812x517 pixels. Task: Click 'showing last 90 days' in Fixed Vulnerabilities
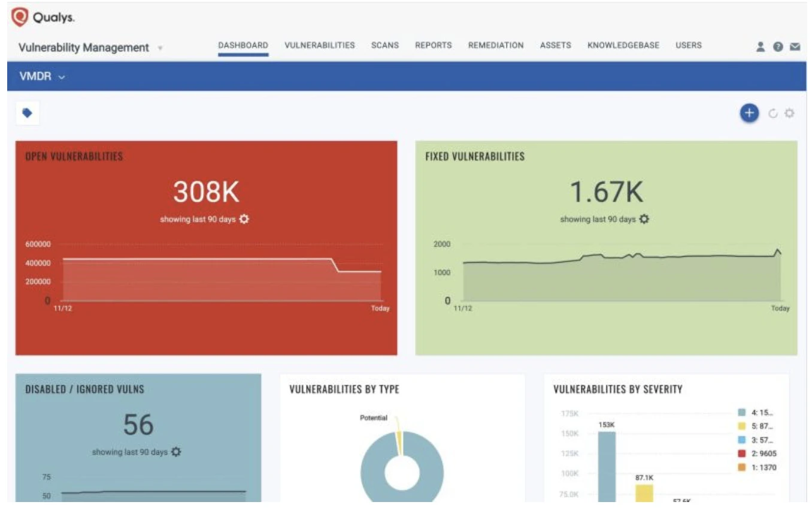pyautogui.click(x=598, y=220)
